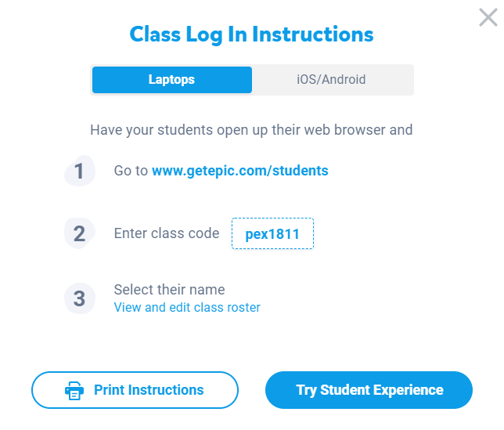504x430 pixels.
Task: Click the Print Instructions button
Action: 135,390
